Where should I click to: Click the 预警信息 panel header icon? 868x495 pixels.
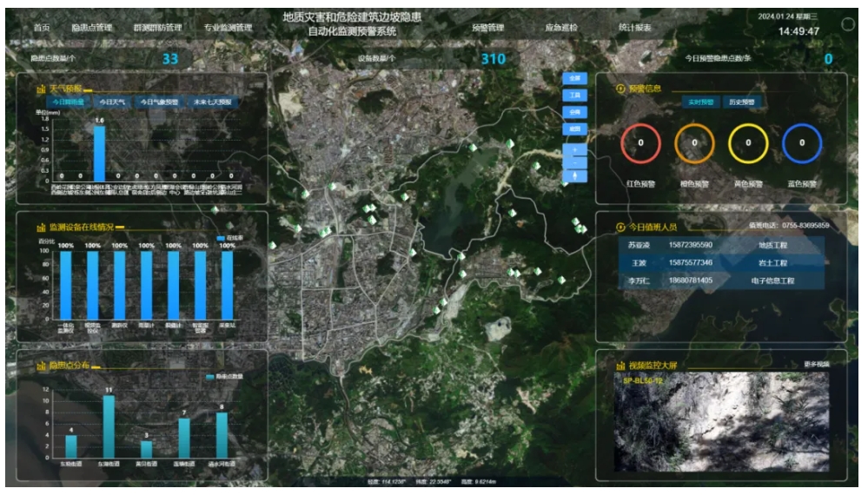[620, 89]
